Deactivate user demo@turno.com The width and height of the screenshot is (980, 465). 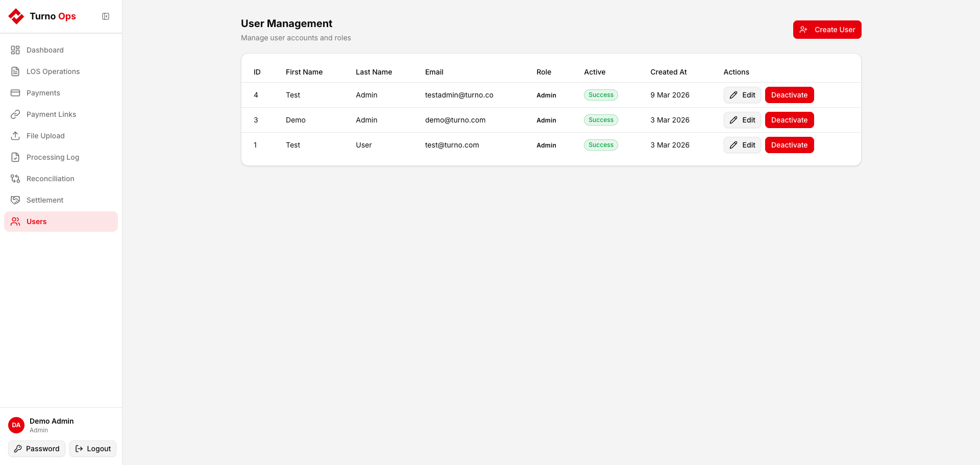789,120
